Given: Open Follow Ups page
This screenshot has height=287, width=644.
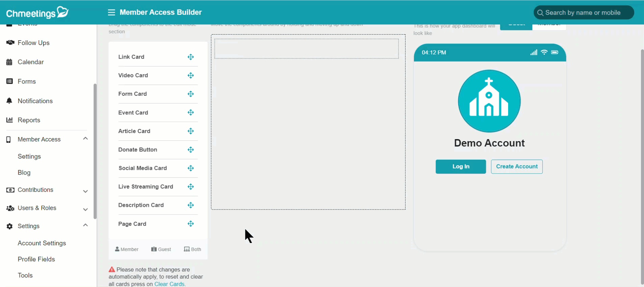Looking at the screenshot, I should click(x=33, y=43).
